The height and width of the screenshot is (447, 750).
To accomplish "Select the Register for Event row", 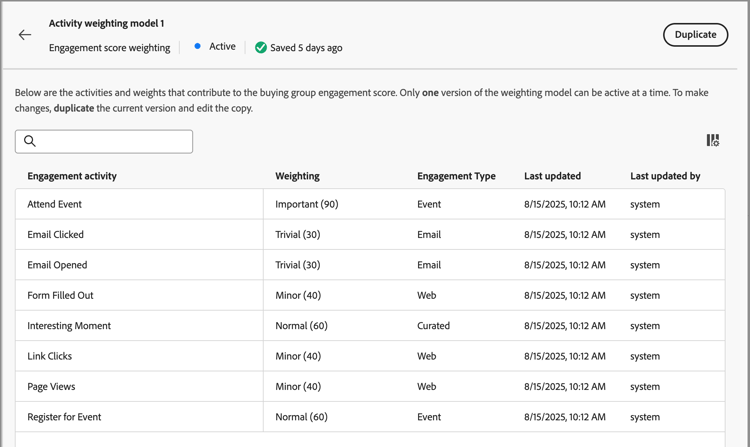I will point(64,417).
